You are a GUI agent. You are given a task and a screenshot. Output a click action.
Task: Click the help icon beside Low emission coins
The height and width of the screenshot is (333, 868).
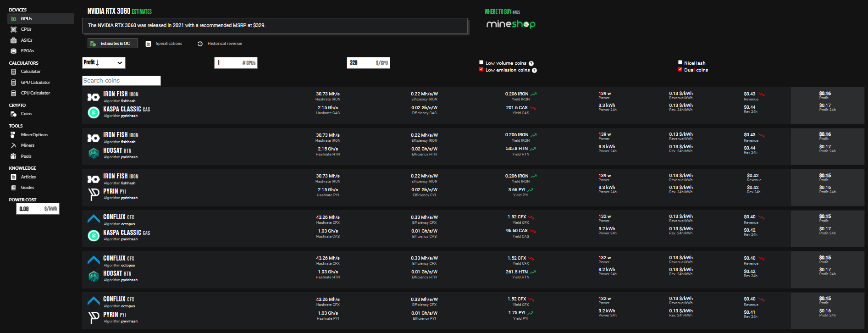coord(534,70)
